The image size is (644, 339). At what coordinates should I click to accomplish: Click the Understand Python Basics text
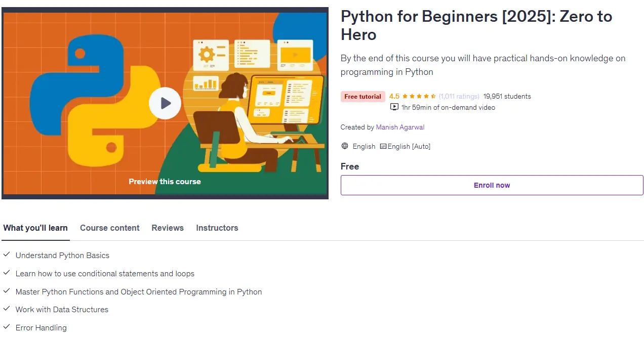tap(62, 256)
